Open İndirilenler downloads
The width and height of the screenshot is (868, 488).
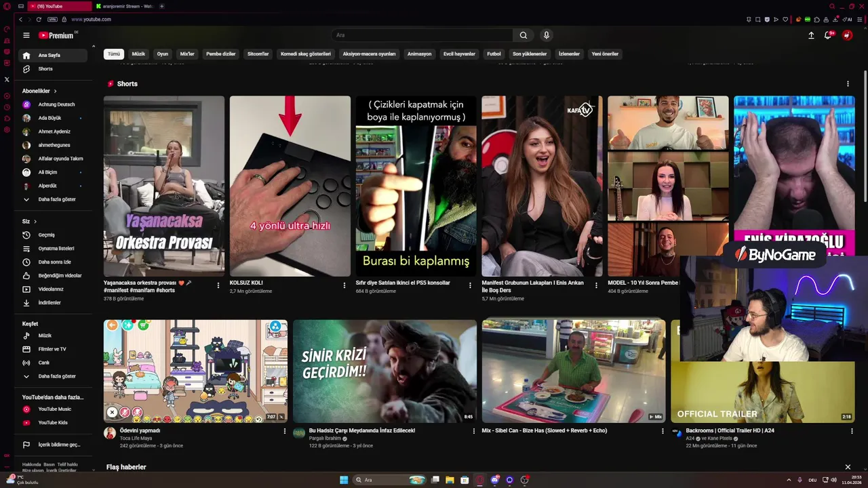coord(54,303)
